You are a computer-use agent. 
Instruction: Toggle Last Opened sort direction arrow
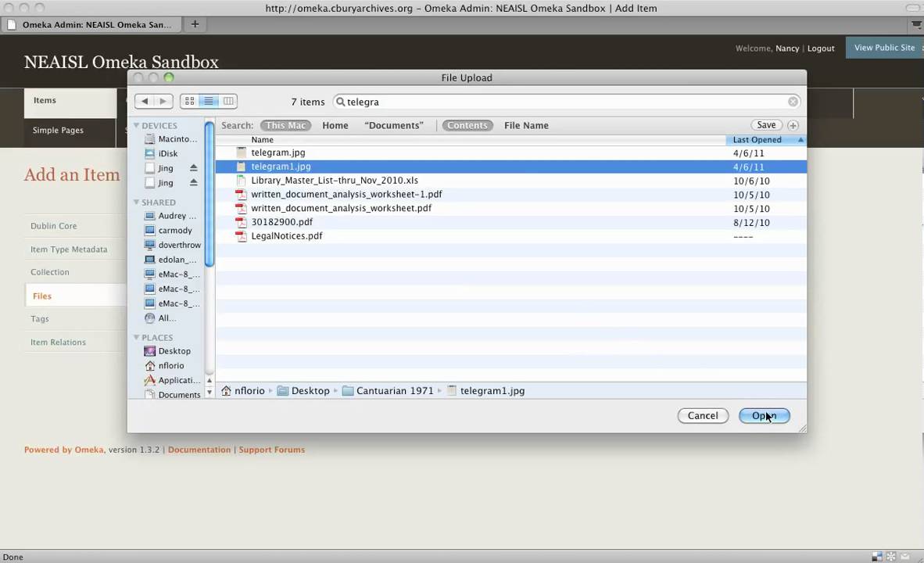click(x=800, y=140)
